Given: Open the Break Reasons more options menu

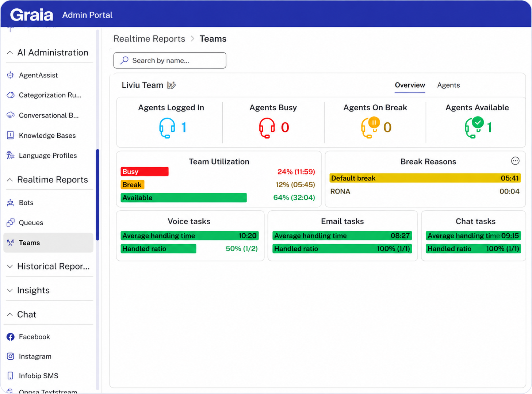Looking at the screenshot, I should coord(515,161).
